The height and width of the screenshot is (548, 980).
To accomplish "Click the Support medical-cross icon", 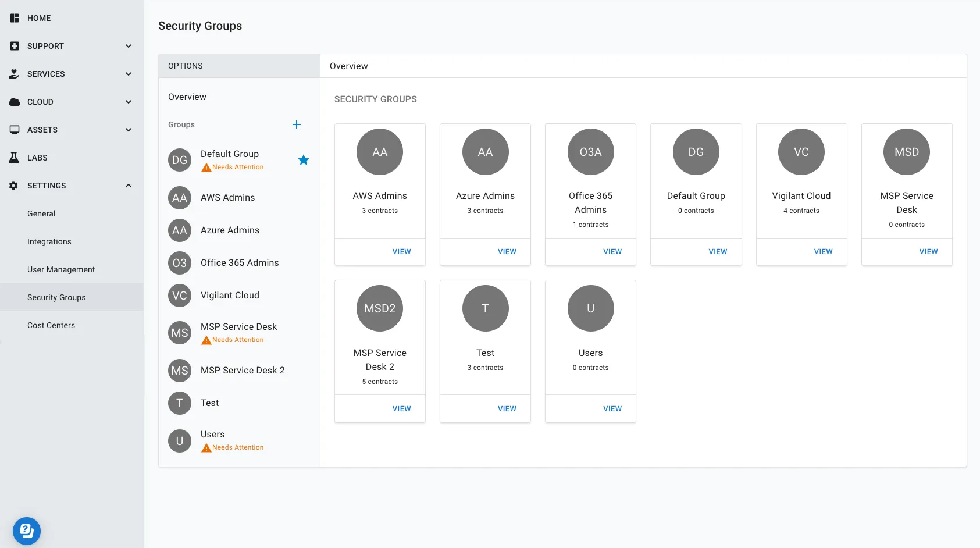I will coord(15,46).
